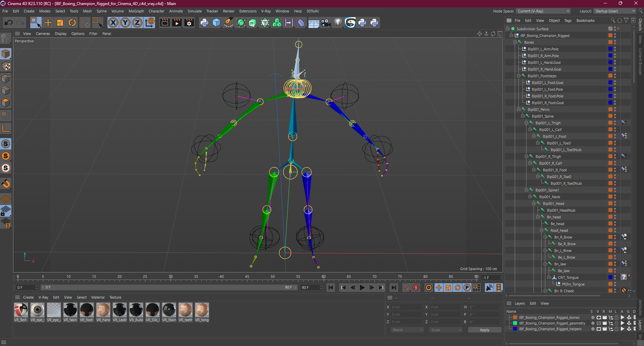Toggle visibility of geometry layer eye
The width and height of the screenshot is (644, 346).
pyautogui.click(x=598, y=323)
